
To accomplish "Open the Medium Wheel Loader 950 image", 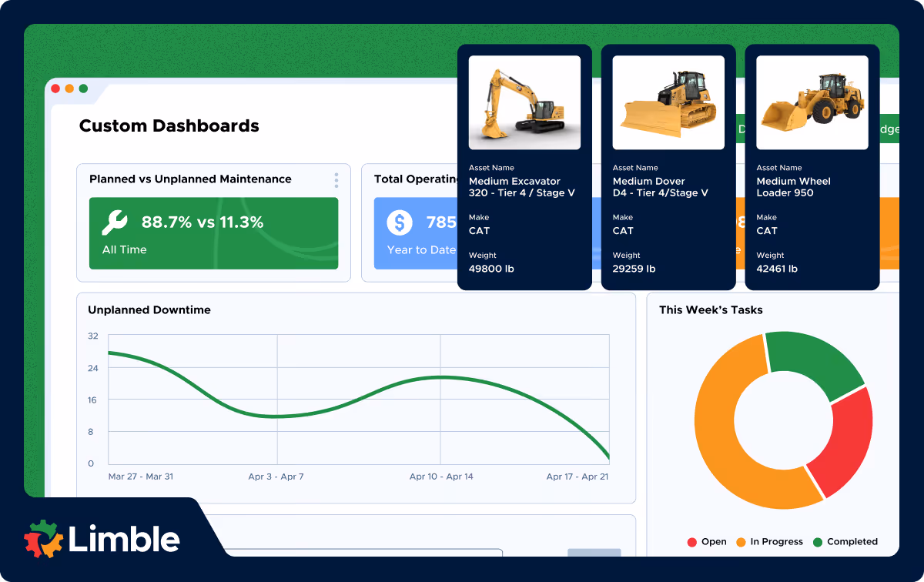I will pyautogui.click(x=812, y=102).
